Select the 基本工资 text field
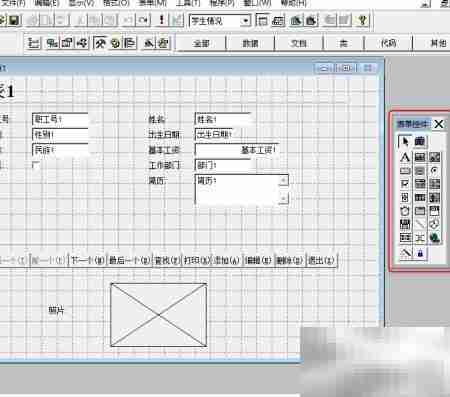This screenshot has width=450, height=397. 236,150
